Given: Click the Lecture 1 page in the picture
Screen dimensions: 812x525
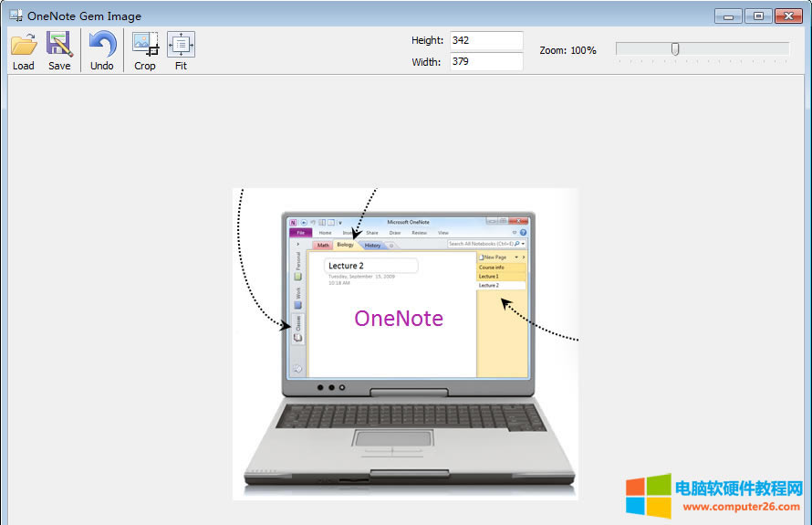Looking at the screenshot, I should [490, 276].
